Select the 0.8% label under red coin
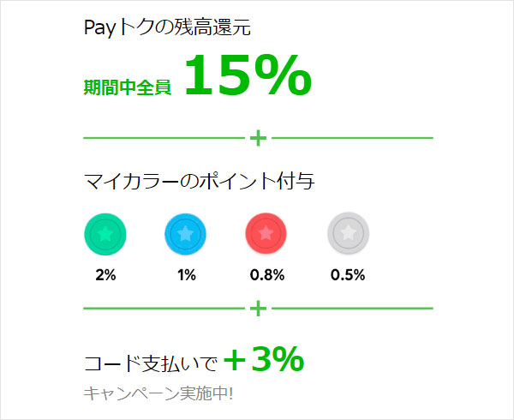 (267, 275)
